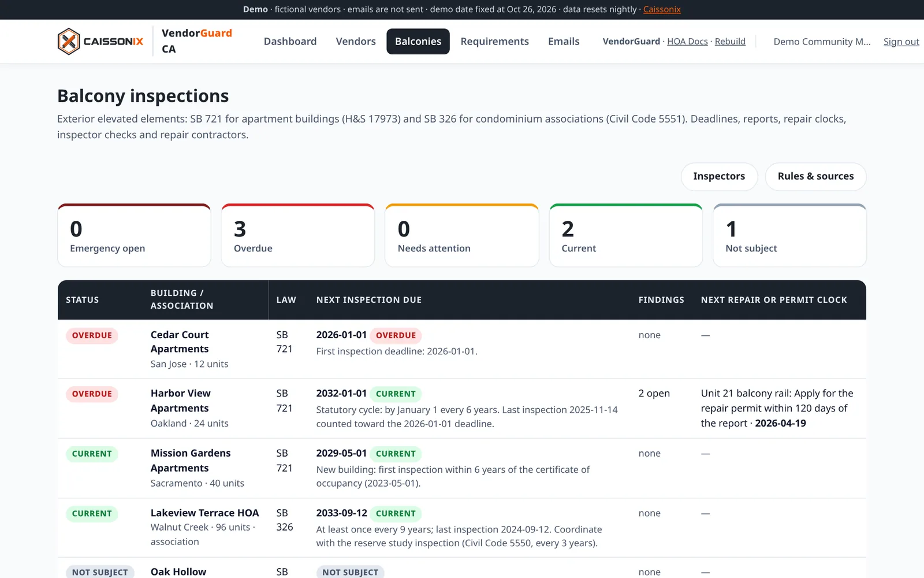Click Cedar Court Apartments building name
924x578 pixels.
coord(180,342)
